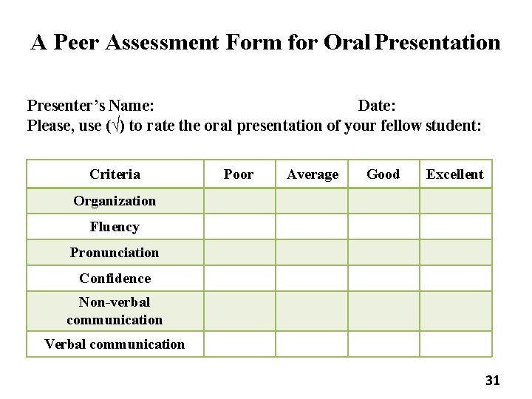Click the Criteria column header

115,174
